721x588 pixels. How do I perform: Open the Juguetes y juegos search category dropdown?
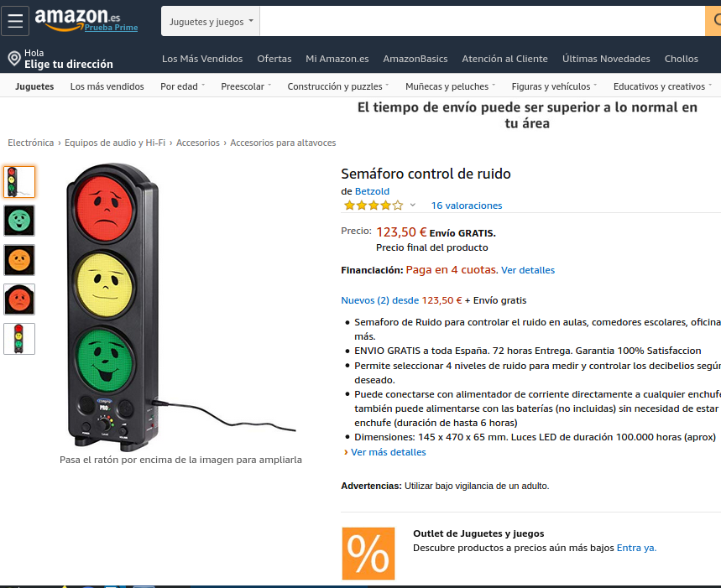(x=211, y=21)
